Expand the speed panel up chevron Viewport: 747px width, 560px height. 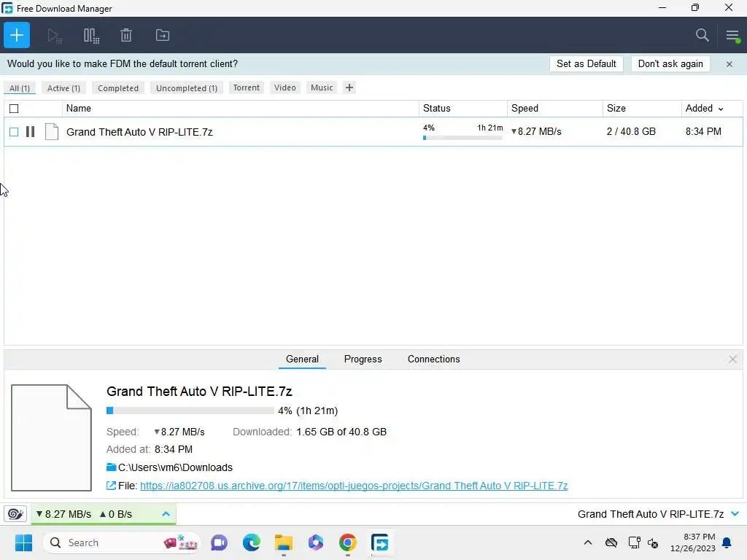click(x=166, y=514)
